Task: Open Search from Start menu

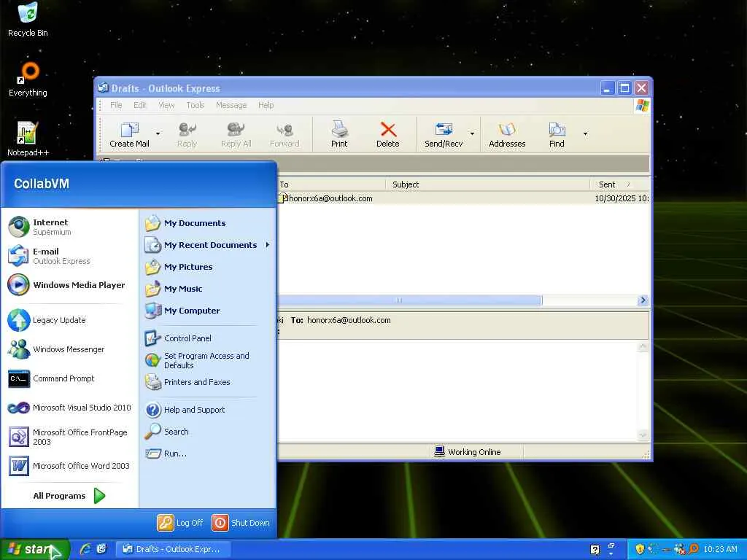Action: [x=206, y=432]
